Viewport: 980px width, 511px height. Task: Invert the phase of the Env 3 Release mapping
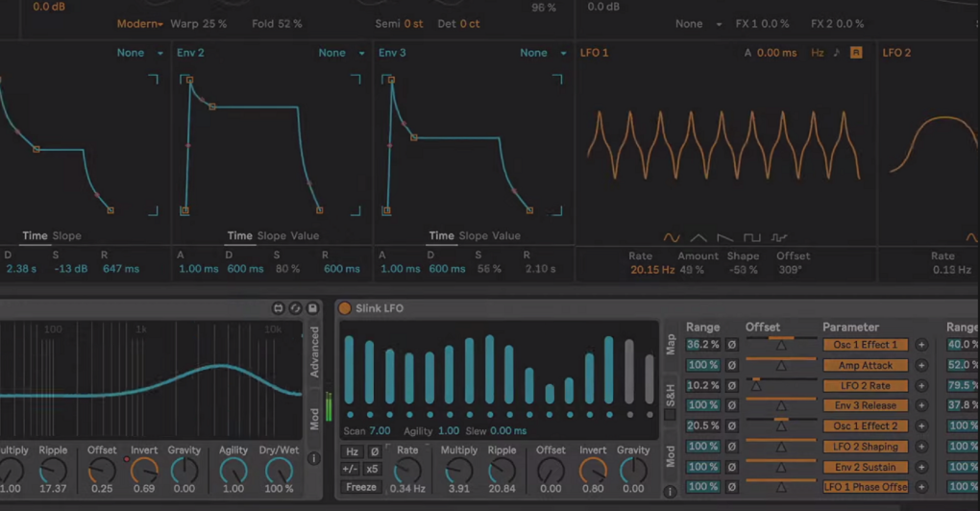coord(731,405)
